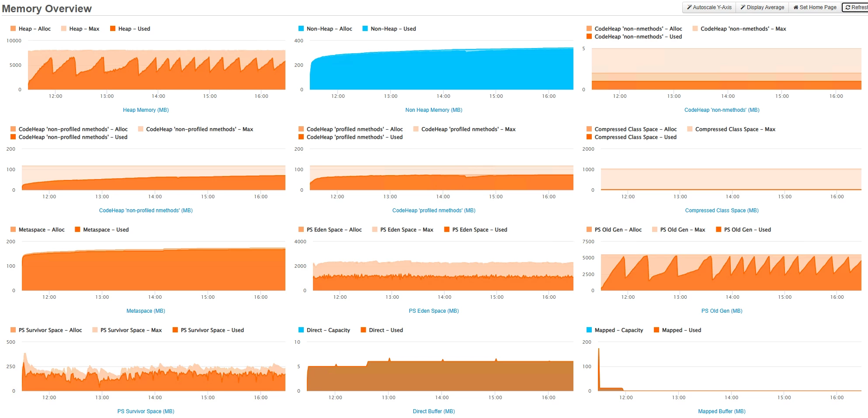Viewport: 868px width, 418px height.
Task: Toggle Compressed Class Space – Max legend series
Action: (x=731, y=129)
